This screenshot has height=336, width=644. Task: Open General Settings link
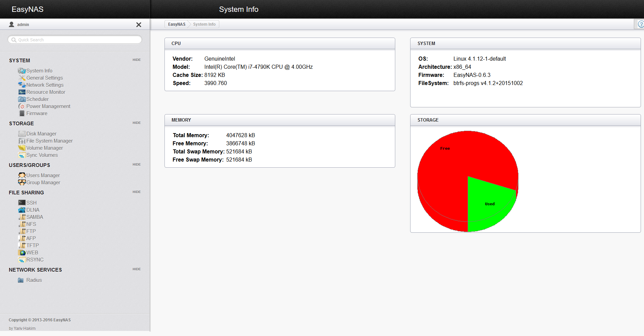coord(45,78)
